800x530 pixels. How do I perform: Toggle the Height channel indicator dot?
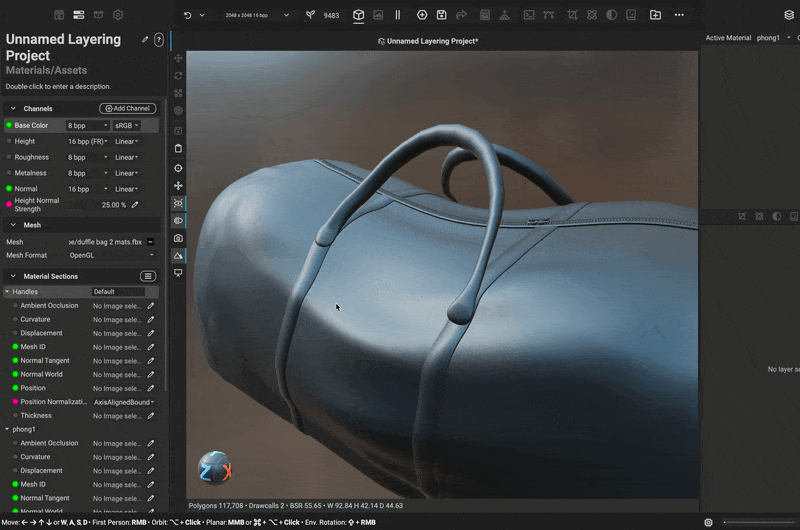click(x=9, y=142)
